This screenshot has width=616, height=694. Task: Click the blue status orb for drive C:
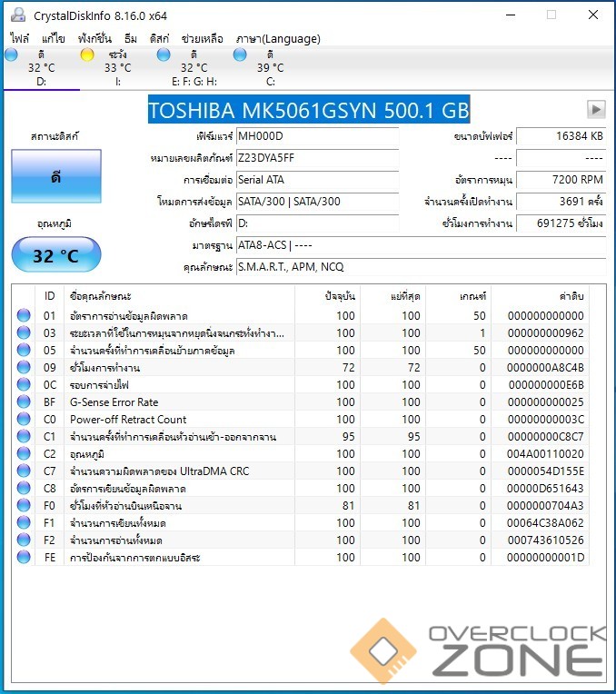click(x=240, y=55)
